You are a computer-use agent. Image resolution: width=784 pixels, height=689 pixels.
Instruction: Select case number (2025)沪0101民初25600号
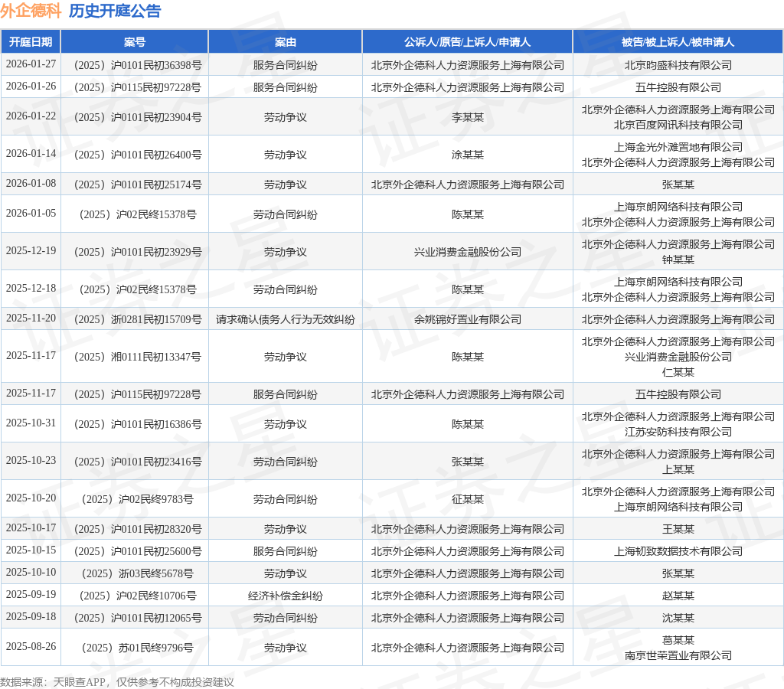coord(138,551)
